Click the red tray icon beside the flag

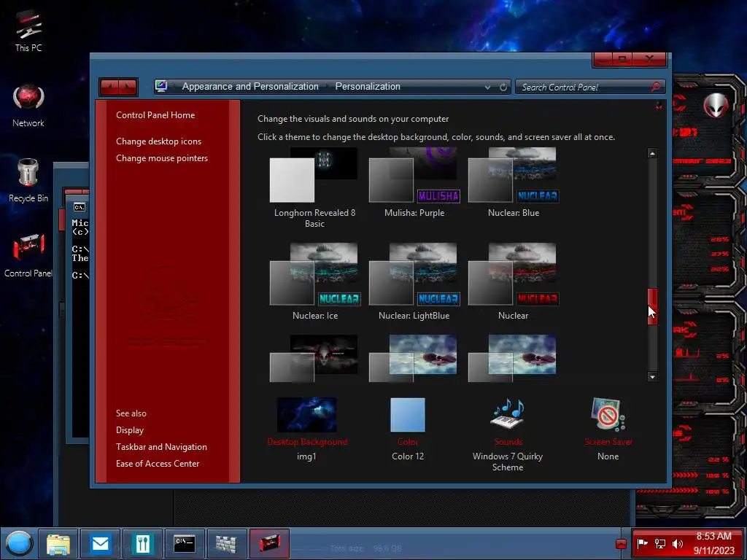(x=621, y=544)
